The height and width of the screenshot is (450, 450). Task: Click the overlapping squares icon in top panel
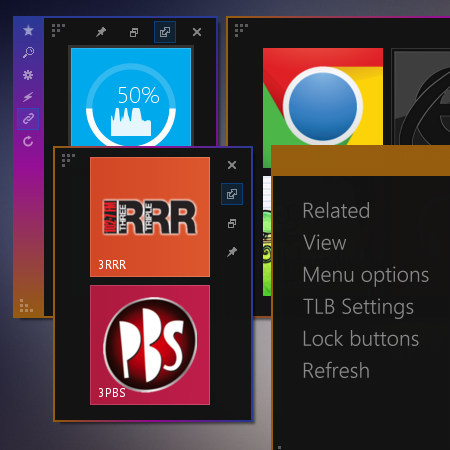pos(134,32)
